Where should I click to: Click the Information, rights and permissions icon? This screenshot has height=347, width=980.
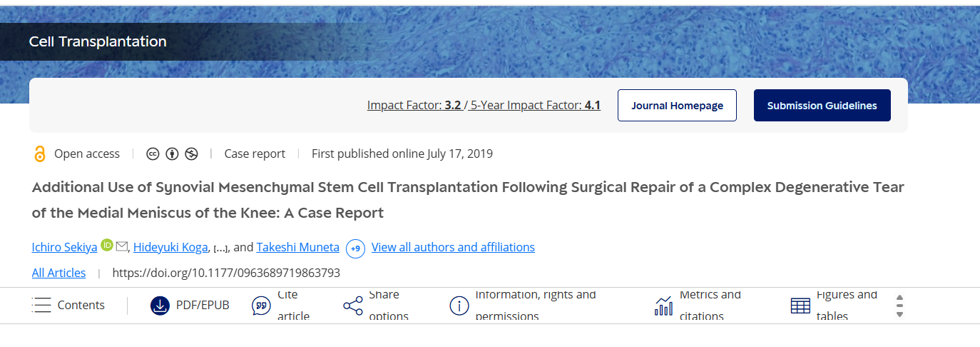pos(459,306)
